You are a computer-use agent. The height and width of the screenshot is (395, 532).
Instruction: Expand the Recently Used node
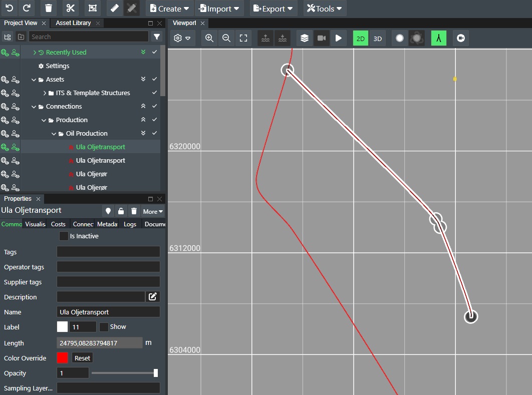pos(35,52)
